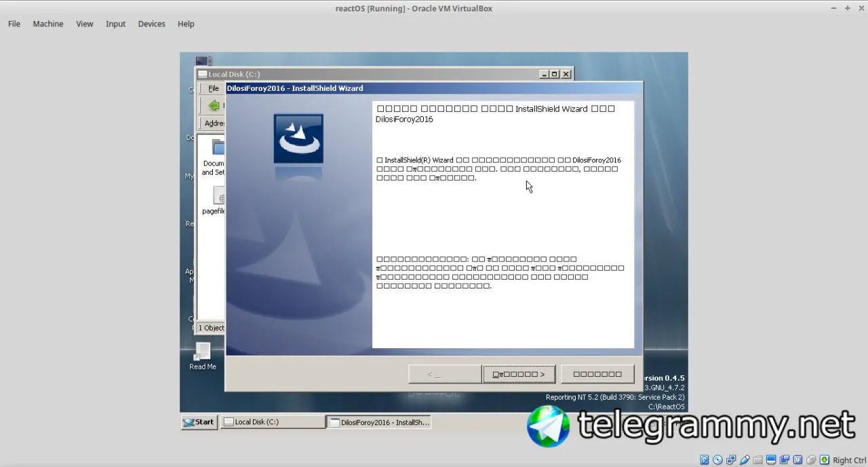Click the optical disc status icon
The width and height of the screenshot is (868, 467).
pyautogui.click(x=717, y=460)
